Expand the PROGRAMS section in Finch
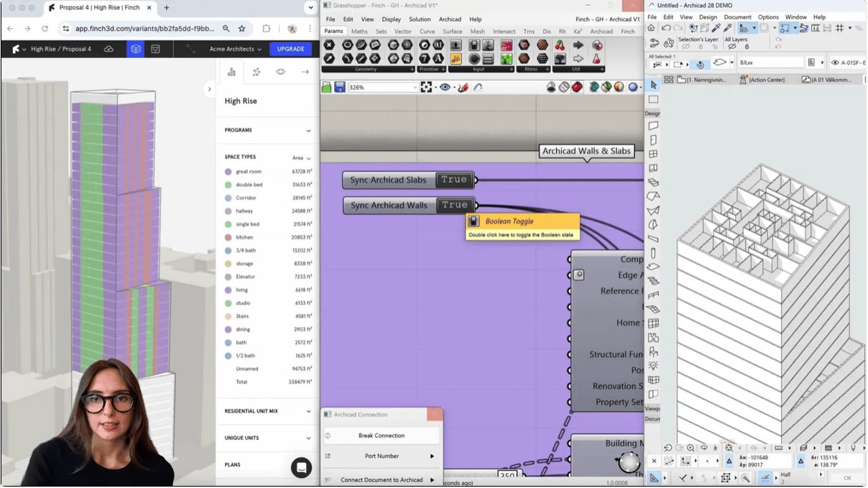Screen dimensions: 868x488 [x=268, y=131]
